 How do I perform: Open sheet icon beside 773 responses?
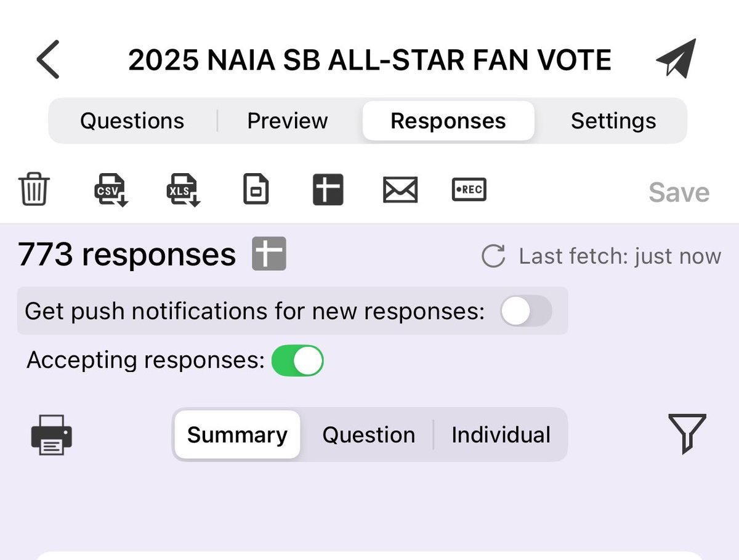[x=269, y=254]
